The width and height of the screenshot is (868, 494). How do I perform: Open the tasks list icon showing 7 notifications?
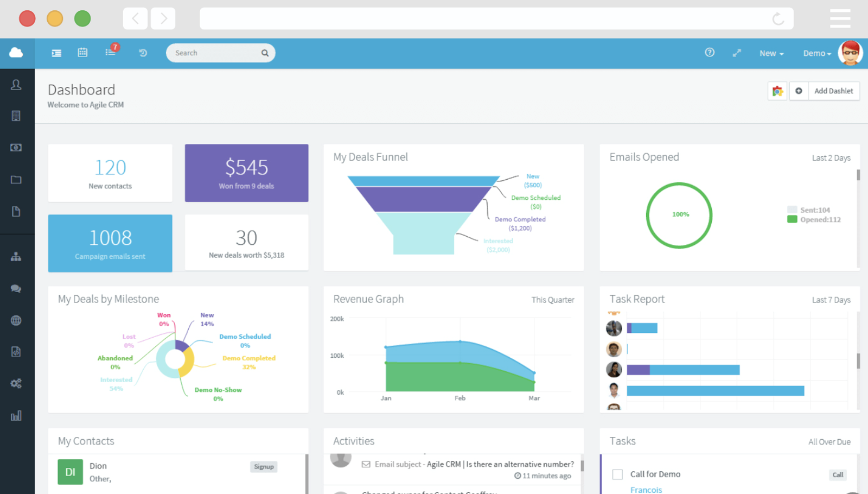coord(110,53)
